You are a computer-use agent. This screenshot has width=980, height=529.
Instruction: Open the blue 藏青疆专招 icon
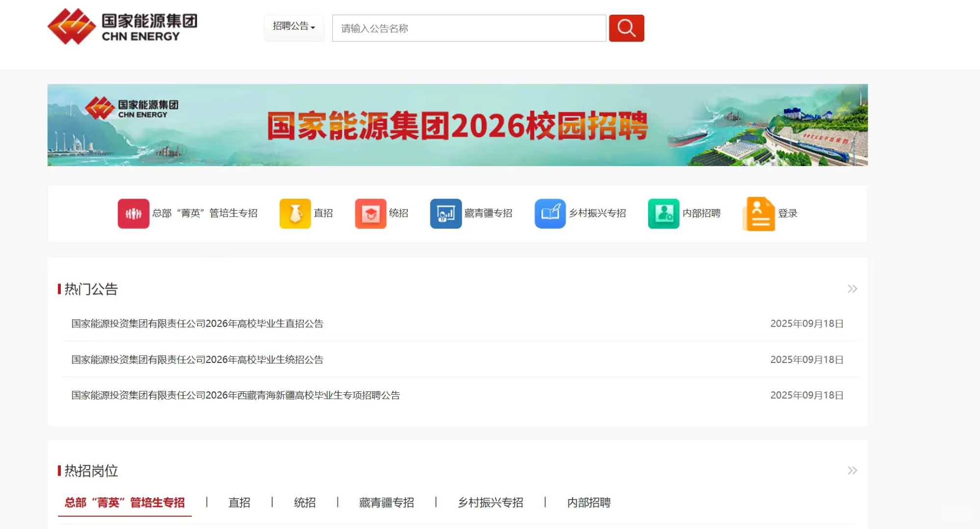click(x=446, y=214)
